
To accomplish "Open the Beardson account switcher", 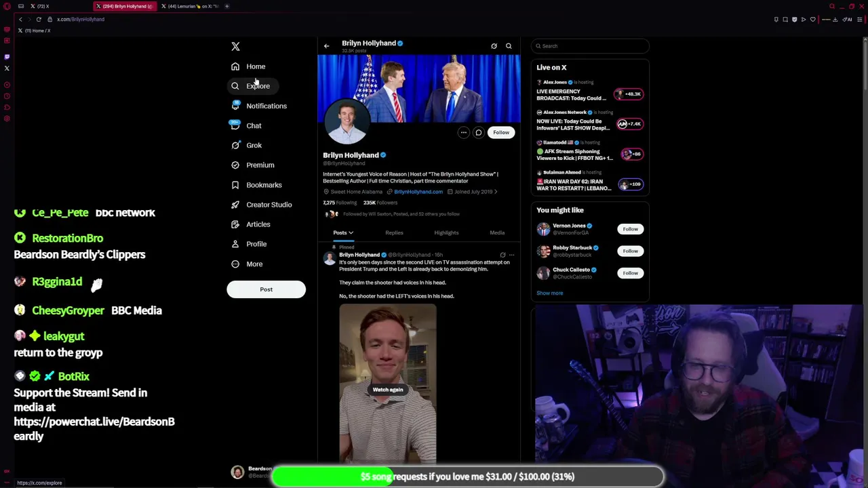I will click(x=251, y=472).
